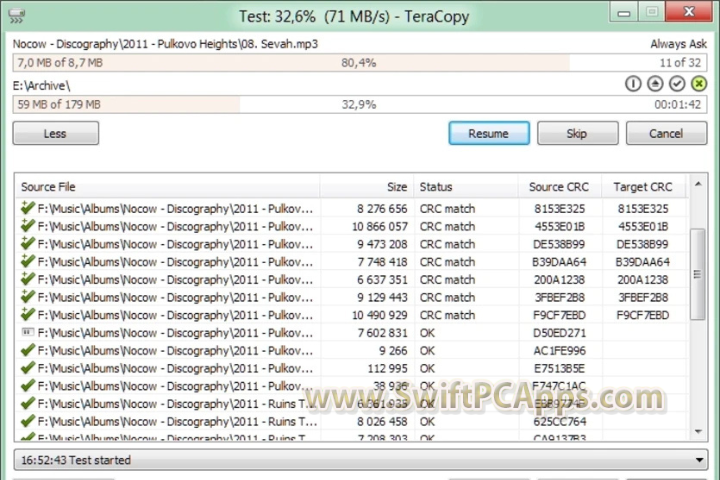This screenshot has height=480, width=720.
Task: Sort by Source File column header
Action: click(x=167, y=187)
